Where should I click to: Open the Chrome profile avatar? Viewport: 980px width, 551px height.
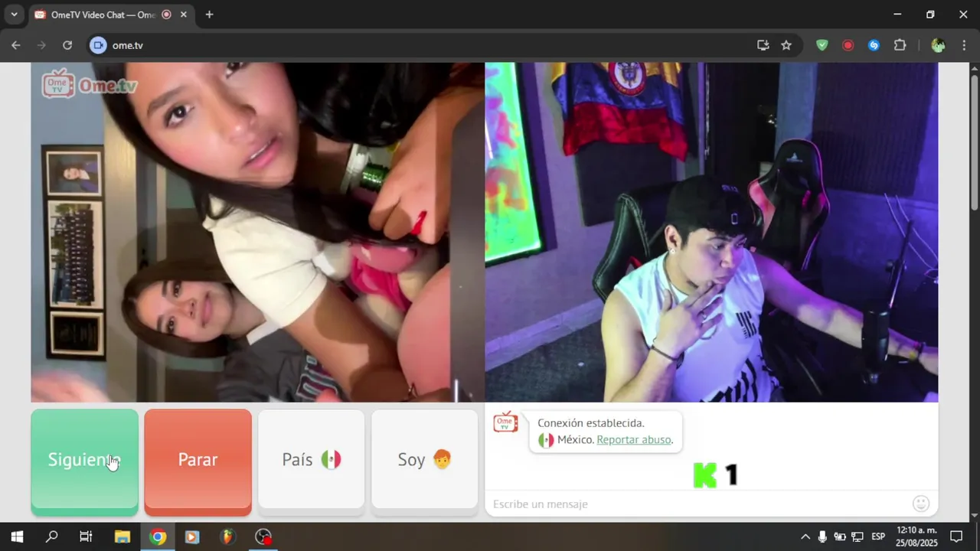point(938,45)
